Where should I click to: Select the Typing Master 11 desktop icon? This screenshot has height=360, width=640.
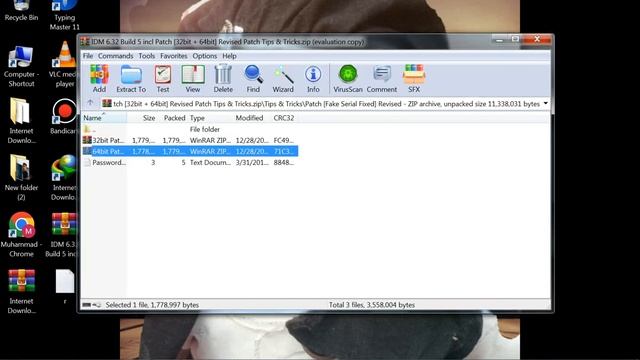click(x=64, y=16)
